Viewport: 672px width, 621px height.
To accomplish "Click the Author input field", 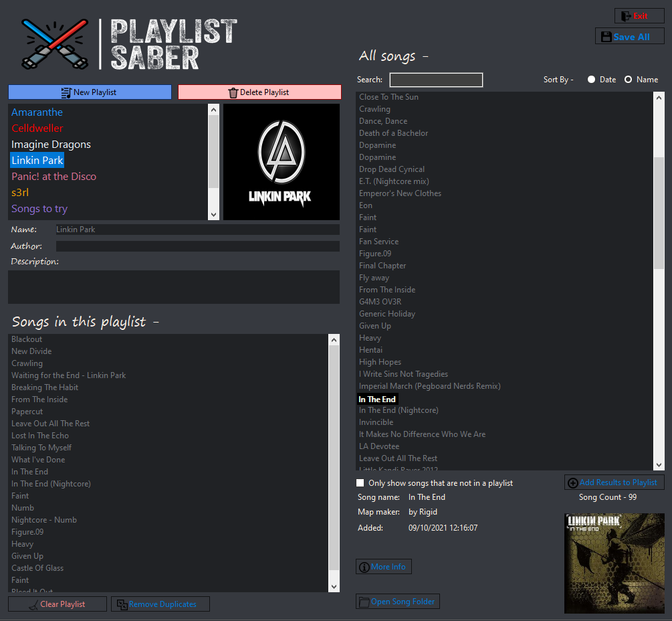I will (x=197, y=246).
